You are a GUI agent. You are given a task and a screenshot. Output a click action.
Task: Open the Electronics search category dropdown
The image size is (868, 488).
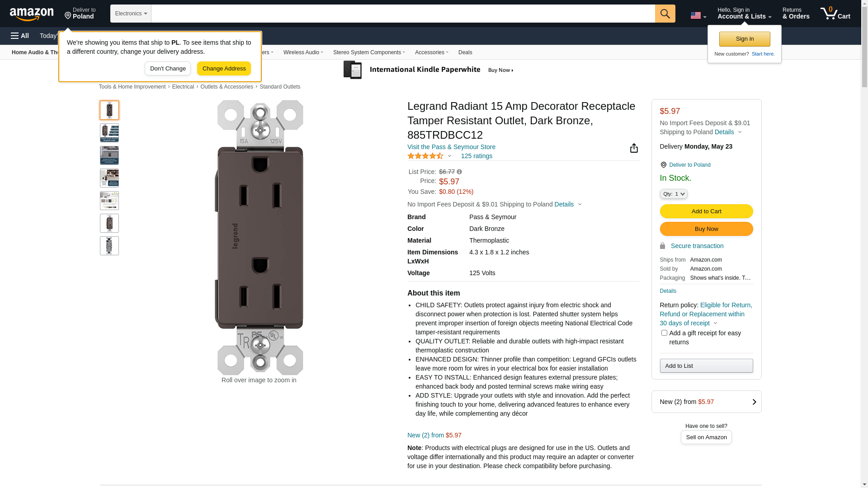(x=131, y=14)
